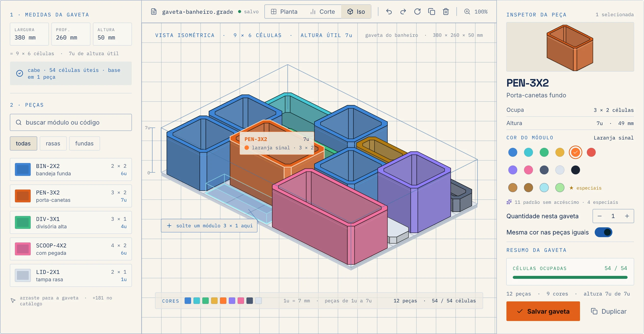Toggle Mesma cor nas peças iguais switch
This screenshot has width=644, height=334.
coord(603,232)
